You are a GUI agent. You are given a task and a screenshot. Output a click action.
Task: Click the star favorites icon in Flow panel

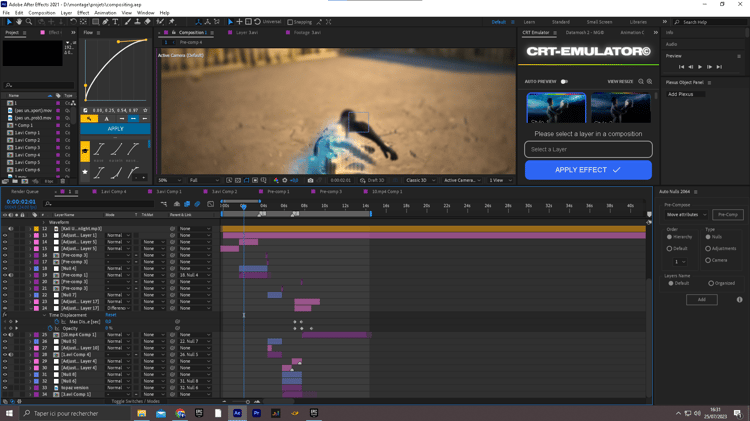85,172
